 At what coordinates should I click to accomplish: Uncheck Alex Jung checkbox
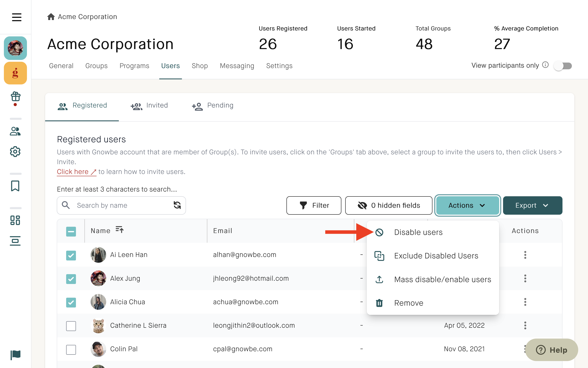click(71, 279)
